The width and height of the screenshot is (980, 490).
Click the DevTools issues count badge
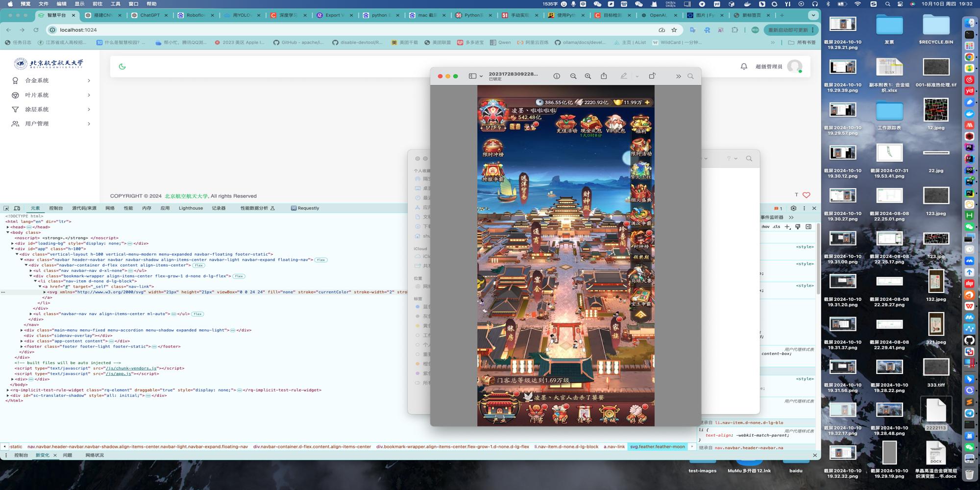778,208
